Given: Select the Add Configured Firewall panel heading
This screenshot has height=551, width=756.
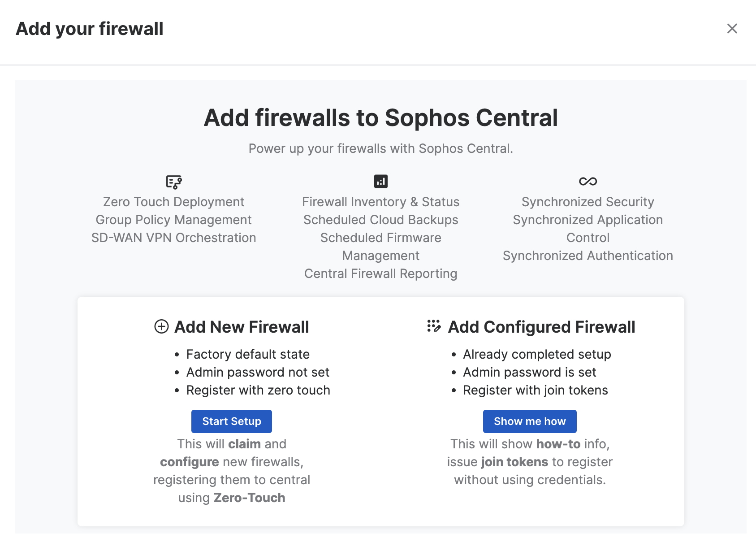Looking at the screenshot, I should (x=541, y=327).
